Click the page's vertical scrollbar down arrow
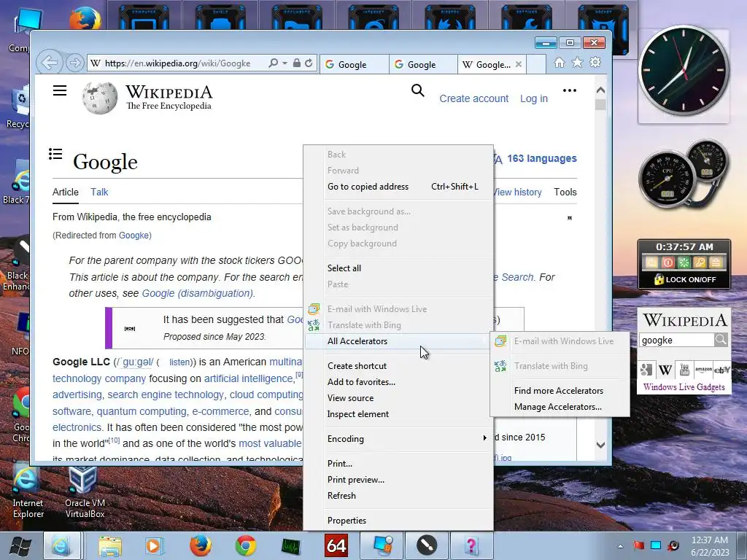The image size is (747, 560). click(601, 446)
